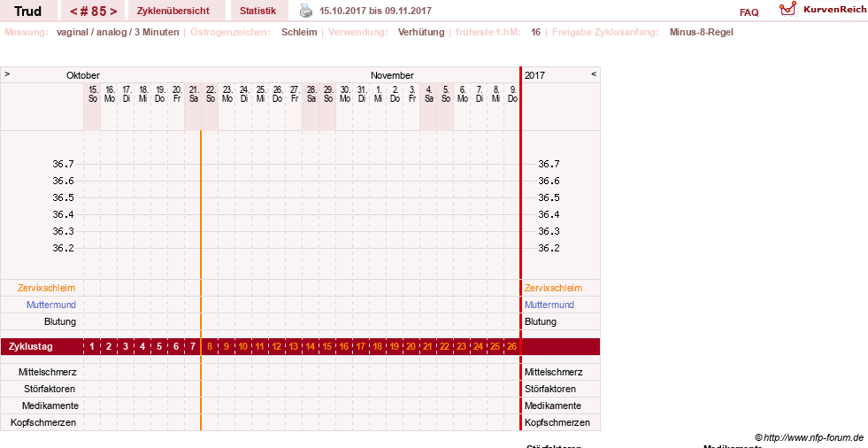Select cycle day 7 cell

point(193,347)
